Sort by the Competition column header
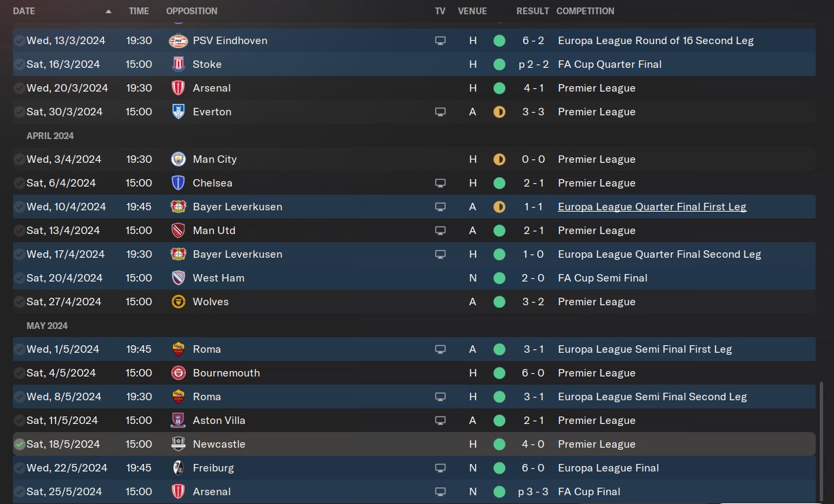Image resolution: width=834 pixels, height=504 pixels. coord(585,12)
